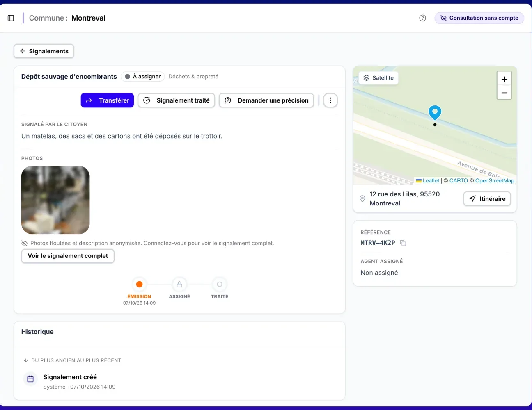Click the Itinéraire button
The width and height of the screenshot is (532, 410).
[487, 199]
